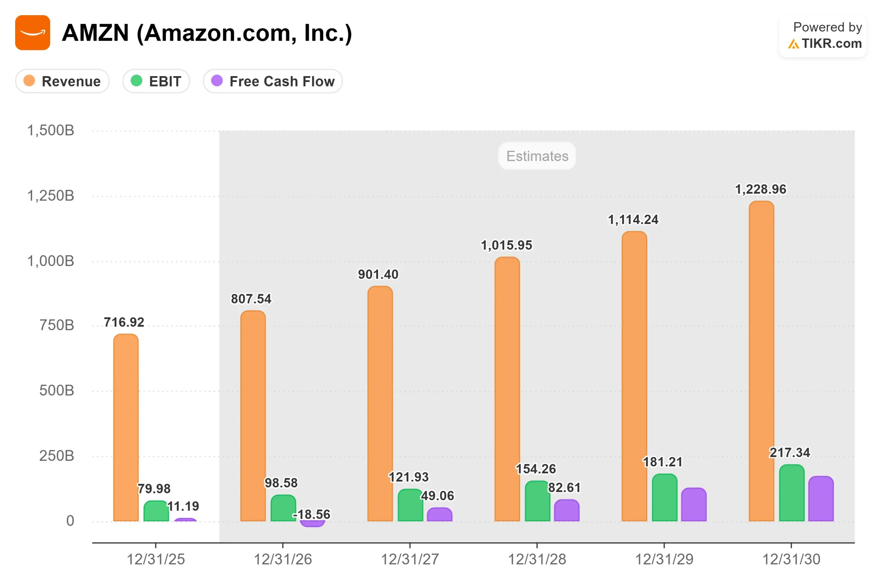Image resolution: width=882 pixels, height=588 pixels.
Task: Click the 12/31/30 x-axis date label
Action: (791, 559)
